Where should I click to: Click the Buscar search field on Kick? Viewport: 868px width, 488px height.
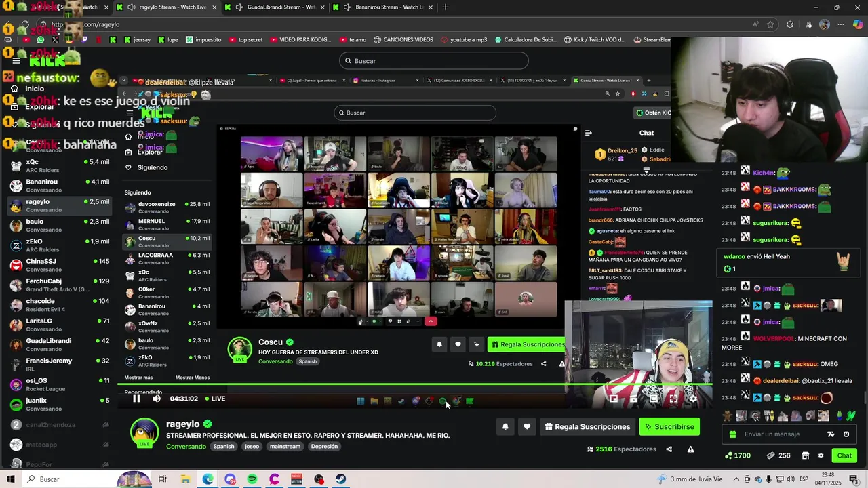tap(434, 61)
